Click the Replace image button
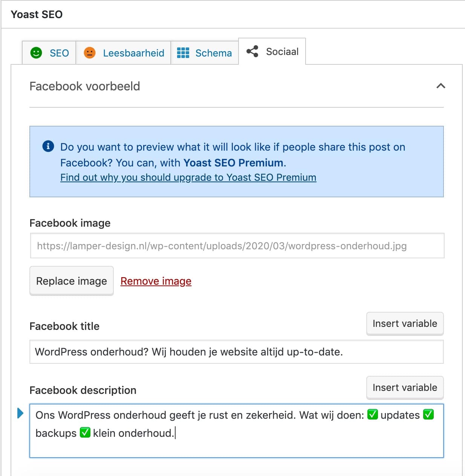The height and width of the screenshot is (476, 465). click(72, 281)
